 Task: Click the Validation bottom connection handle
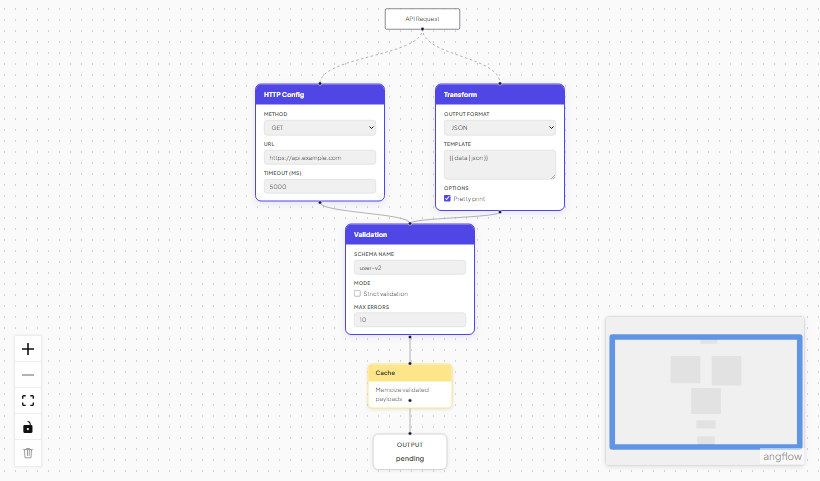(410, 337)
